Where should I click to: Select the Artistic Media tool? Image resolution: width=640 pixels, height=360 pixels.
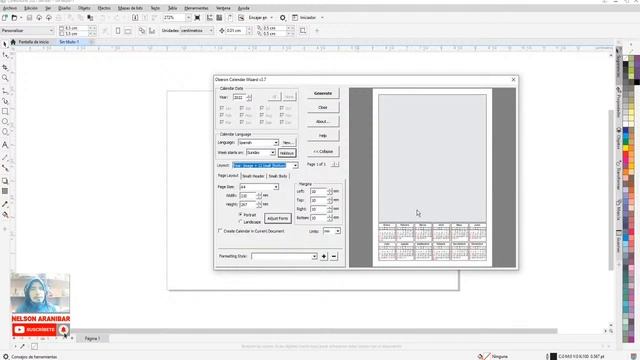[5, 101]
